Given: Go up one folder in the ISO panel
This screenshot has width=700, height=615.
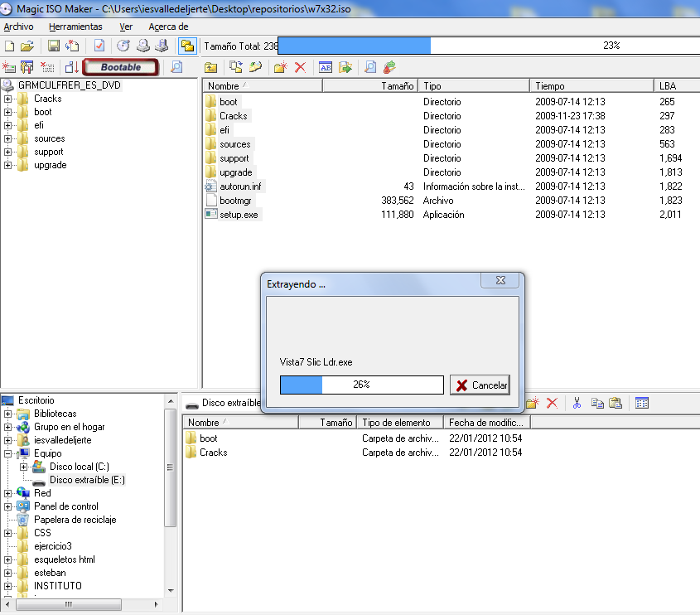Looking at the screenshot, I should click(211, 67).
